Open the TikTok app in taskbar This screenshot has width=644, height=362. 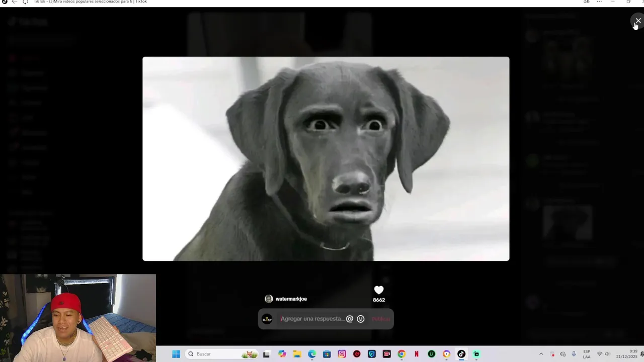click(461, 354)
